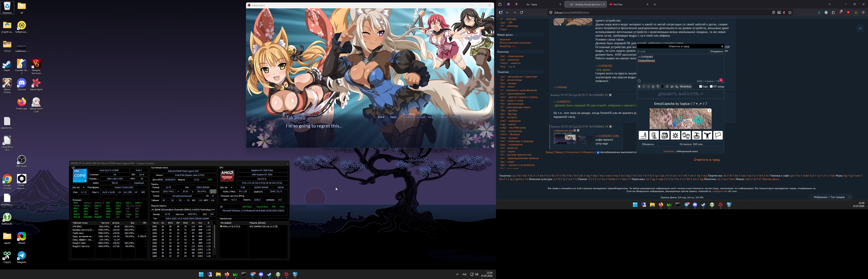Apply strikethrough formatting in reply form

667,87
